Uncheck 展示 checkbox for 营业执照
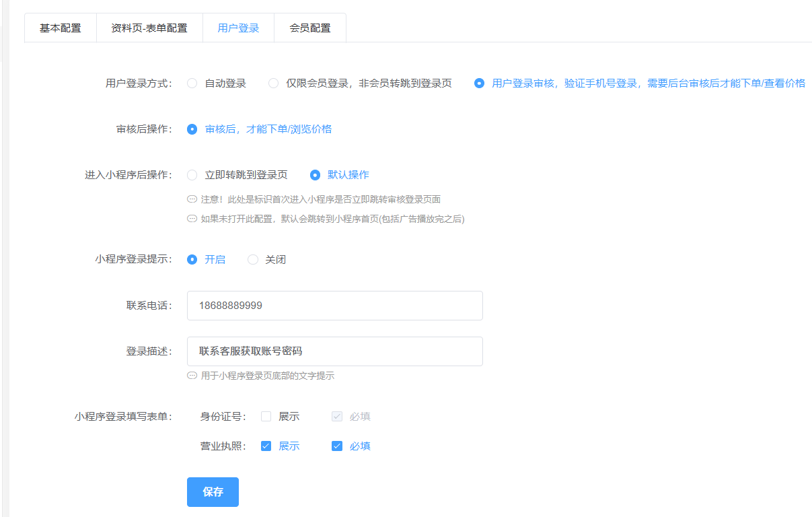Screen dimensions: 812x517 pyautogui.click(x=266, y=446)
